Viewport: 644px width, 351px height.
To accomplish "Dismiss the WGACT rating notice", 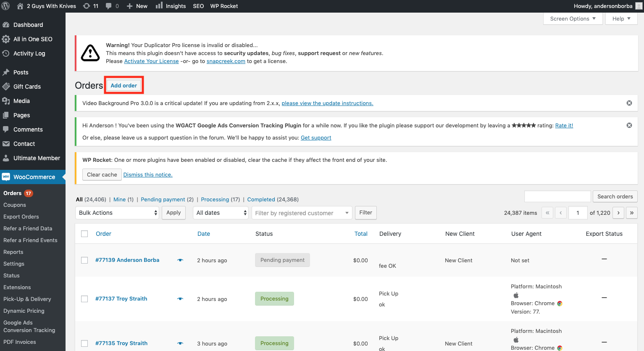I will pos(629,125).
